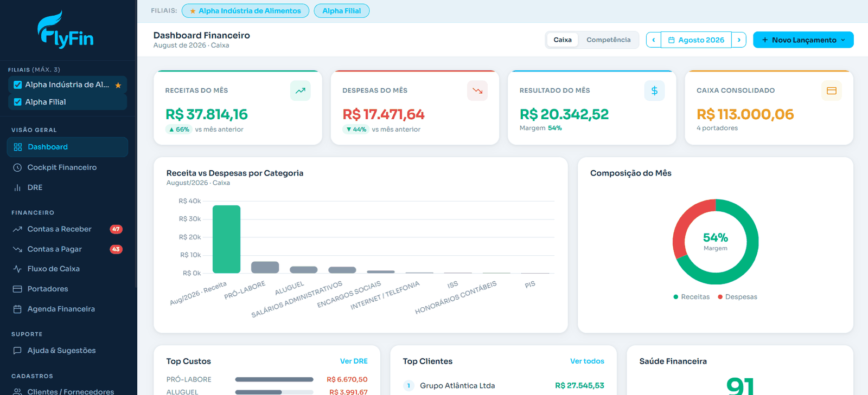Click the star icon beside Alpha Indústria de Al...

tap(118, 85)
